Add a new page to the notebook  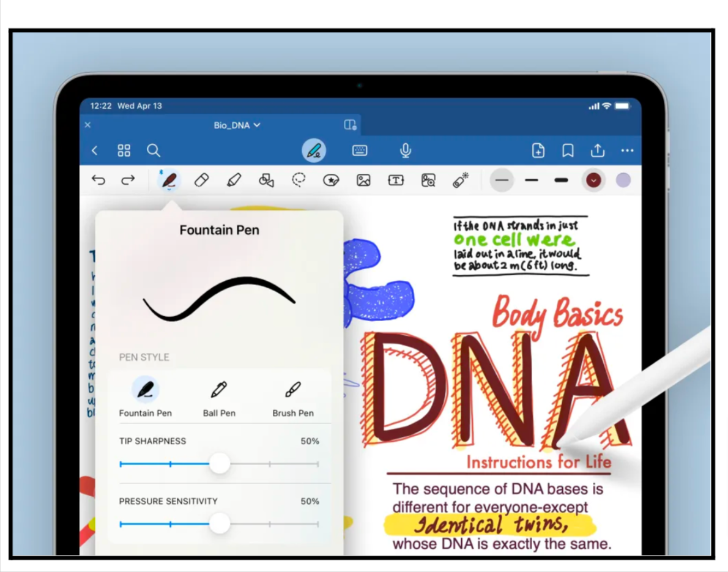(x=538, y=150)
